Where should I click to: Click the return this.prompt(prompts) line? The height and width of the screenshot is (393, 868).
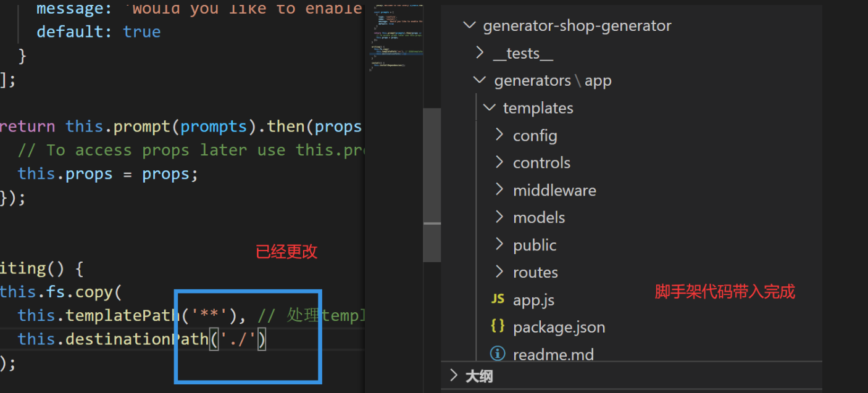[x=180, y=126]
